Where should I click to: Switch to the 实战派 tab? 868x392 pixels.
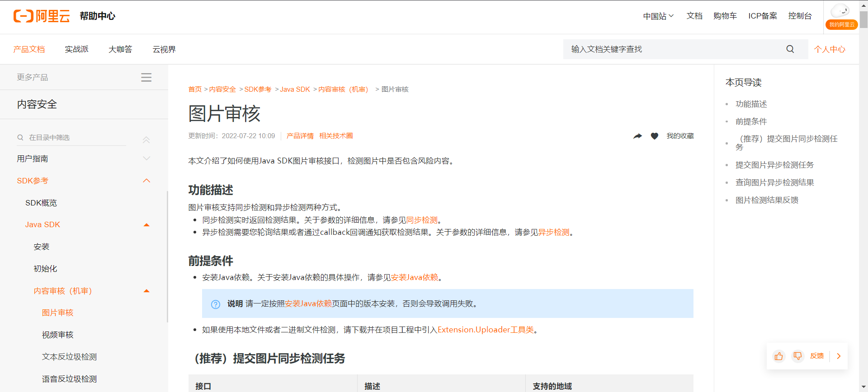(x=76, y=49)
